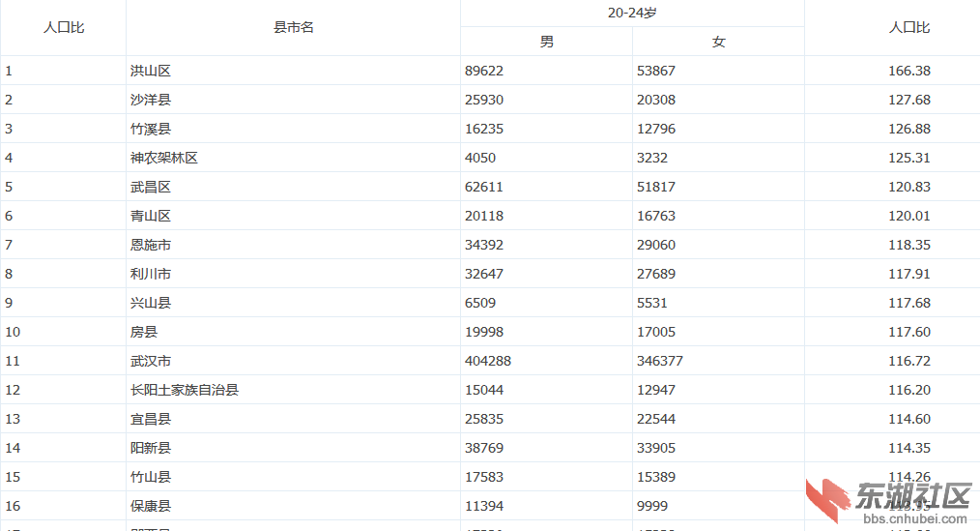This screenshot has width=980, height=531.
Task: Click female value 16763
Action: 655,216
